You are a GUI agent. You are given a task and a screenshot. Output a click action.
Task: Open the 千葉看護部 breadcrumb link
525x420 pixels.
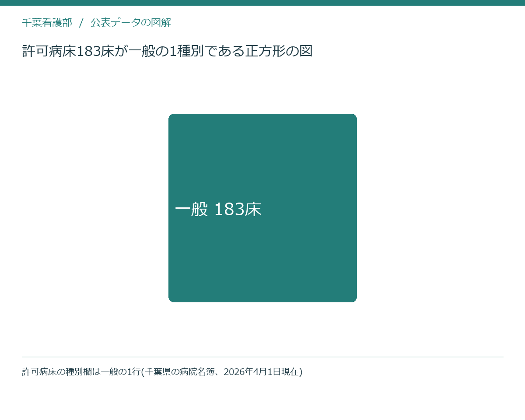[47, 23]
